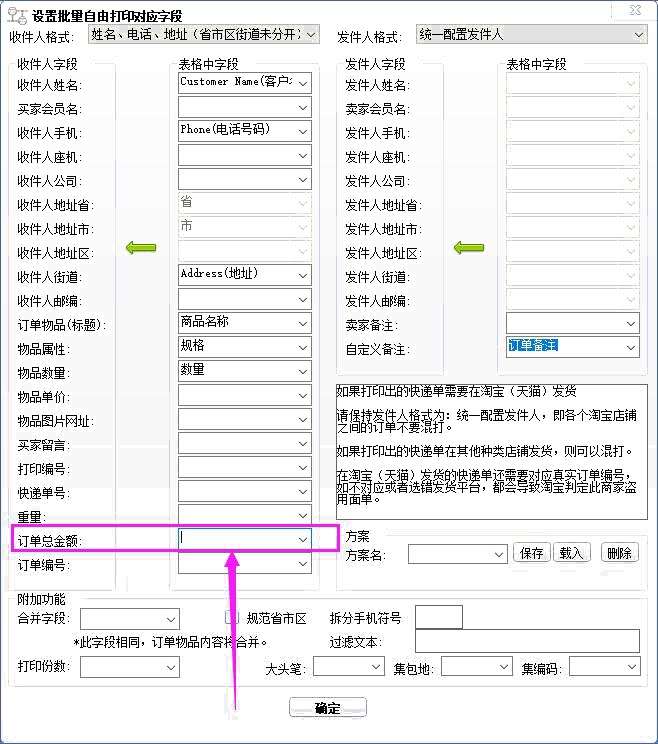This screenshot has width=658, height=744.
Task: Click the 自定义备注 label
Action: (x=378, y=349)
